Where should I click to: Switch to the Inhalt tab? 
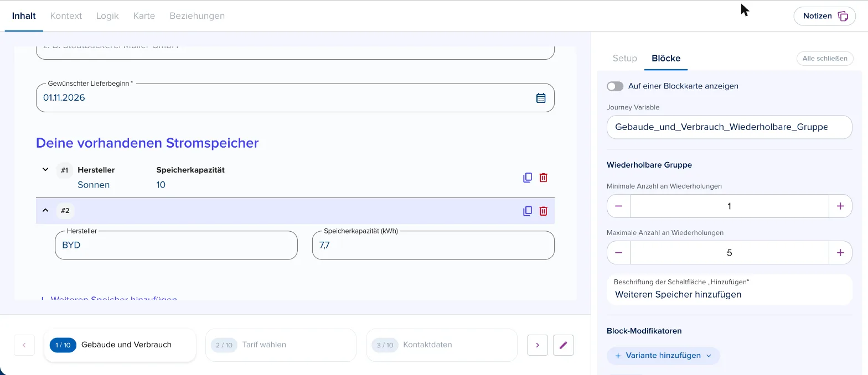(24, 16)
